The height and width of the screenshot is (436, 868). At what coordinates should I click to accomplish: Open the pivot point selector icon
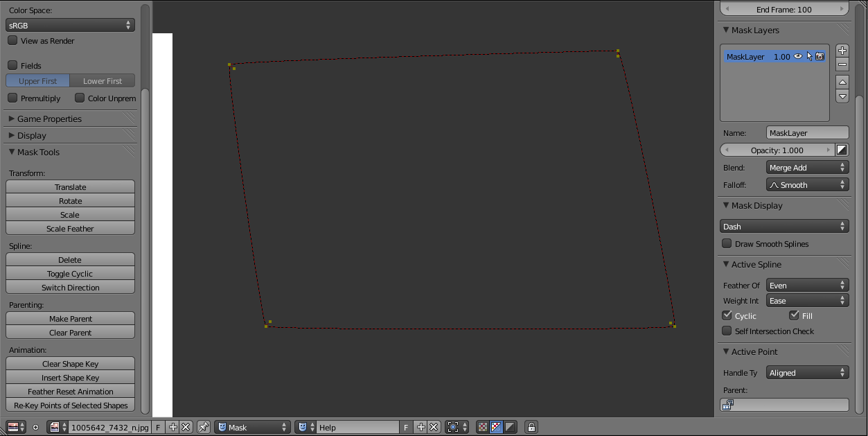coord(454,426)
